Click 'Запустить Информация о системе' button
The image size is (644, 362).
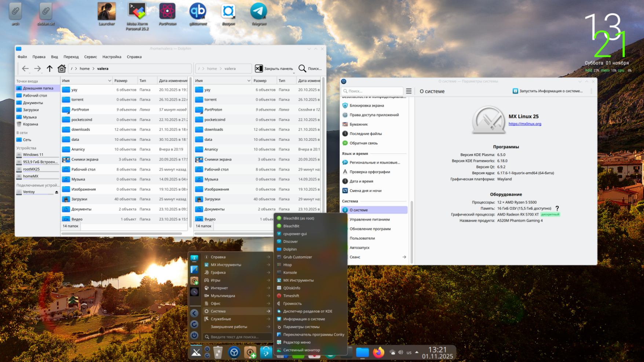pyautogui.click(x=548, y=91)
